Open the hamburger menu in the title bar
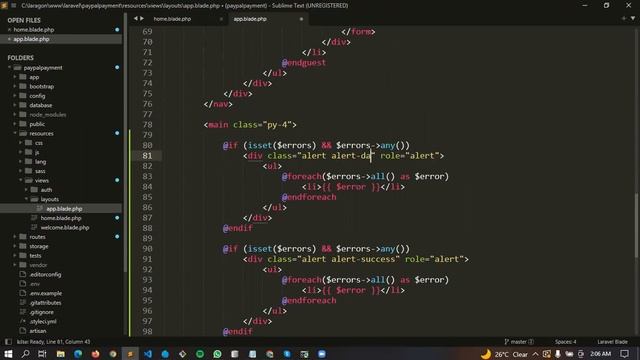This screenshot has width=640, height=360. 14,5
